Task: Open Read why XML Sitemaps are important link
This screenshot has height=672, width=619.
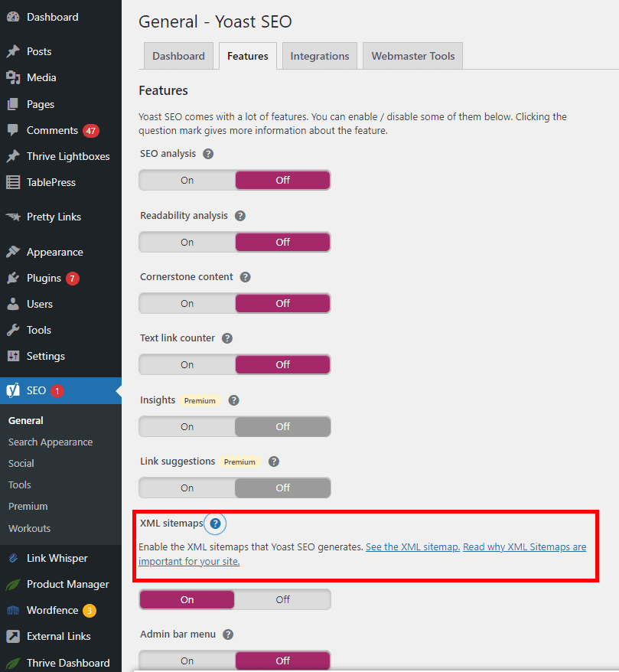Action: 363,554
